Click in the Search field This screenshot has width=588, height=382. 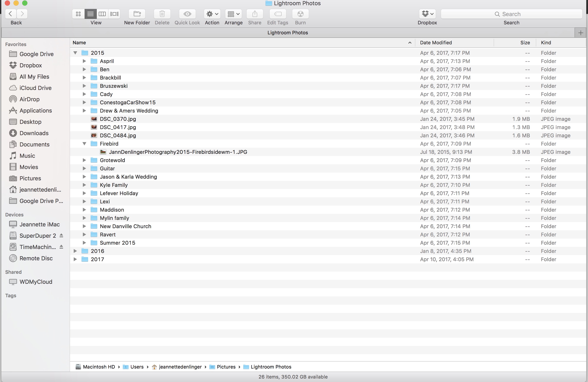point(511,14)
